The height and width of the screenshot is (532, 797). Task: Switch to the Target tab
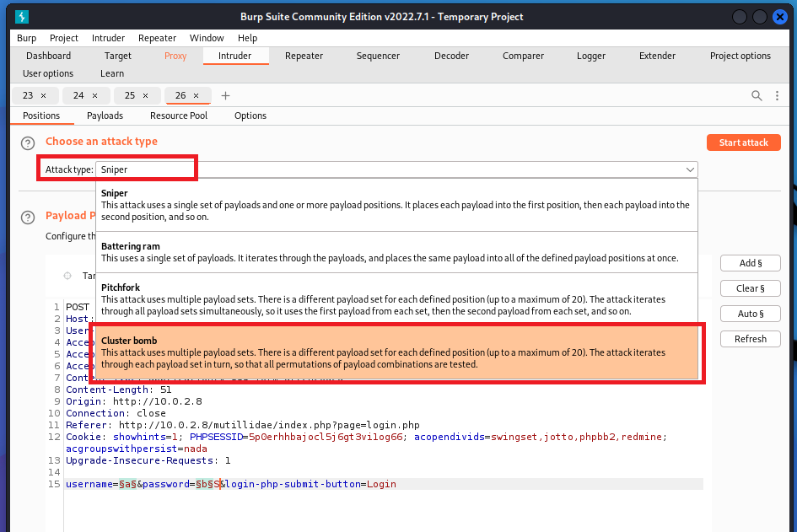coord(118,56)
